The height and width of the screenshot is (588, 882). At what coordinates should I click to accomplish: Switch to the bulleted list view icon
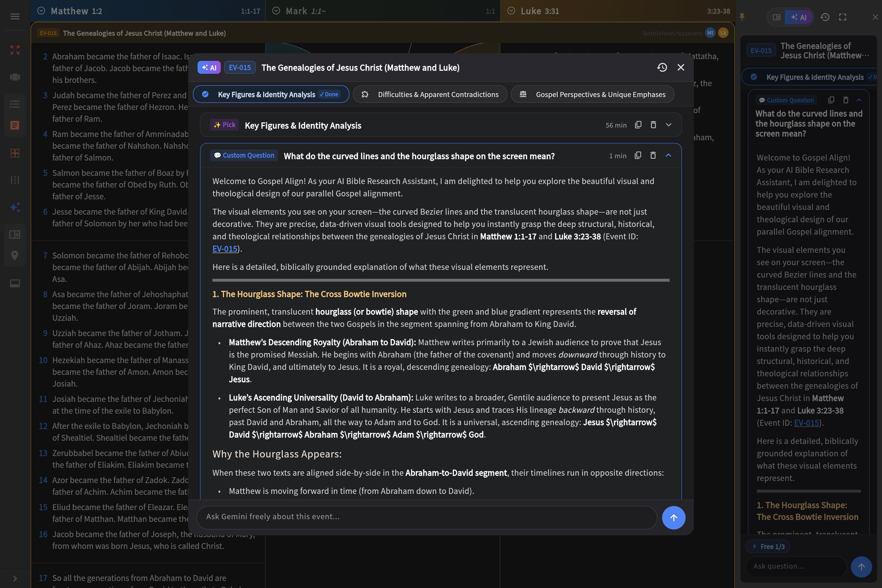coord(15,104)
